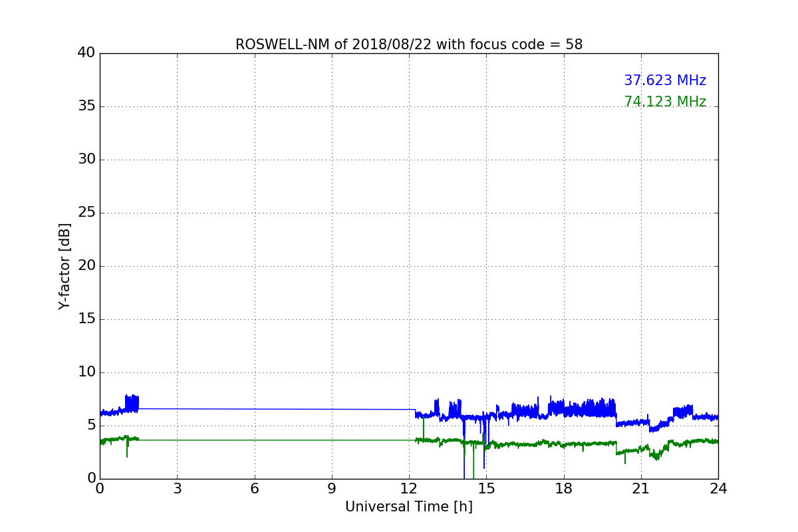The width and height of the screenshot is (798, 532).
Task: Click the Y-factor [dB] axis label
Action: 65,266
